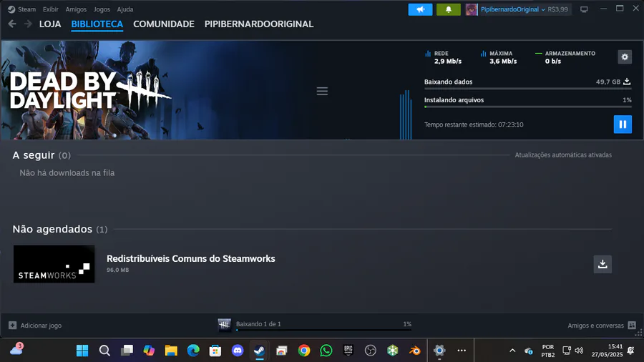Click the taskbar overflow three dots
The height and width of the screenshot is (362, 644).
point(462,351)
